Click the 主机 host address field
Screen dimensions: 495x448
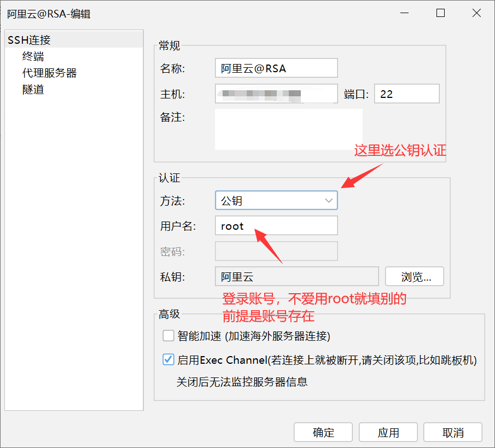tap(276, 94)
